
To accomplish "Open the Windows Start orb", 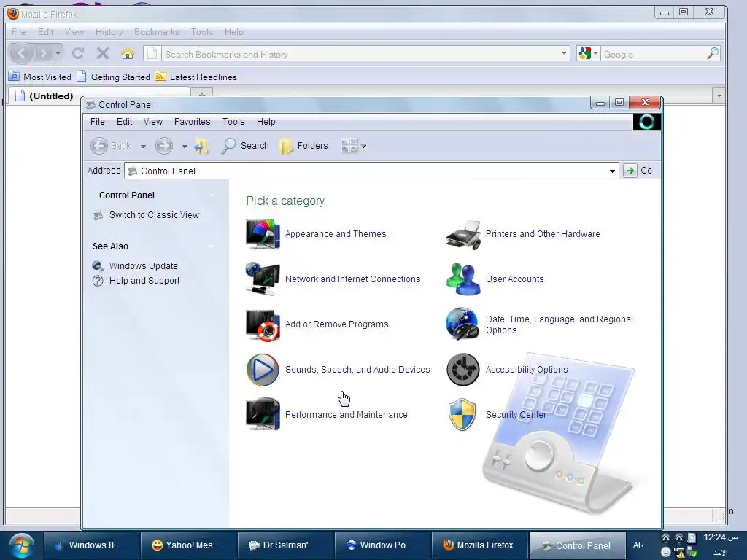I will tap(21, 545).
